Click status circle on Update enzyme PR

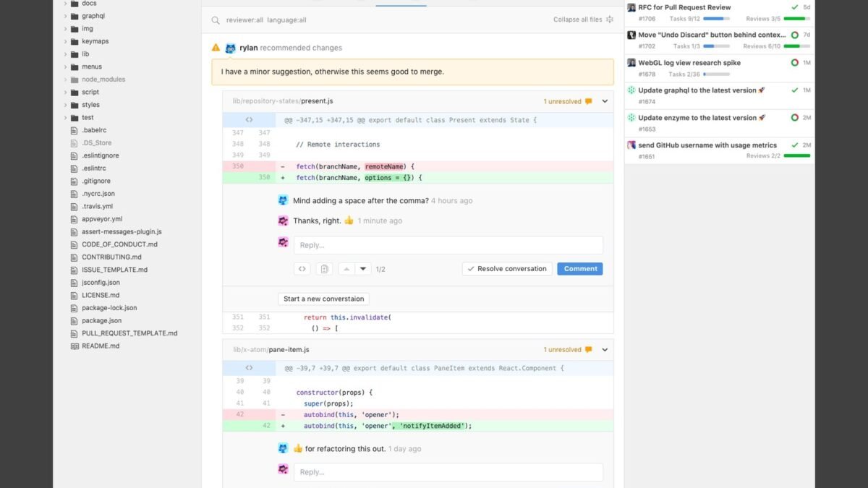click(795, 118)
